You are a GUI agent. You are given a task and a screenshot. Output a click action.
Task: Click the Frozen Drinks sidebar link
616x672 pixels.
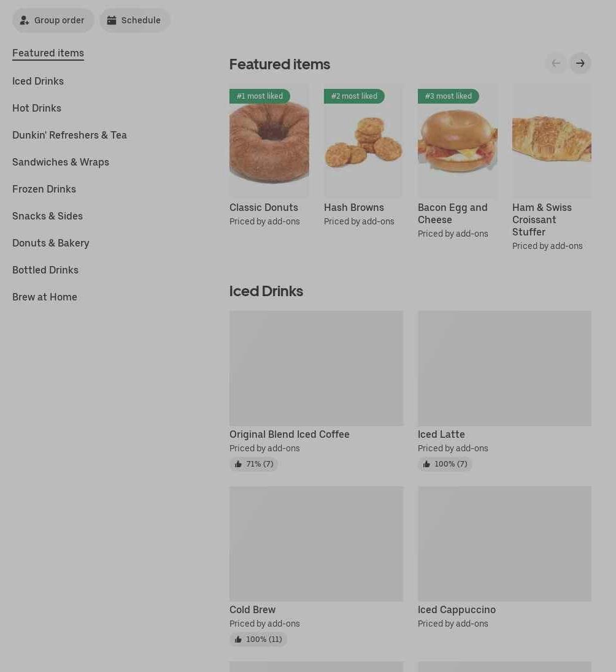44,189
